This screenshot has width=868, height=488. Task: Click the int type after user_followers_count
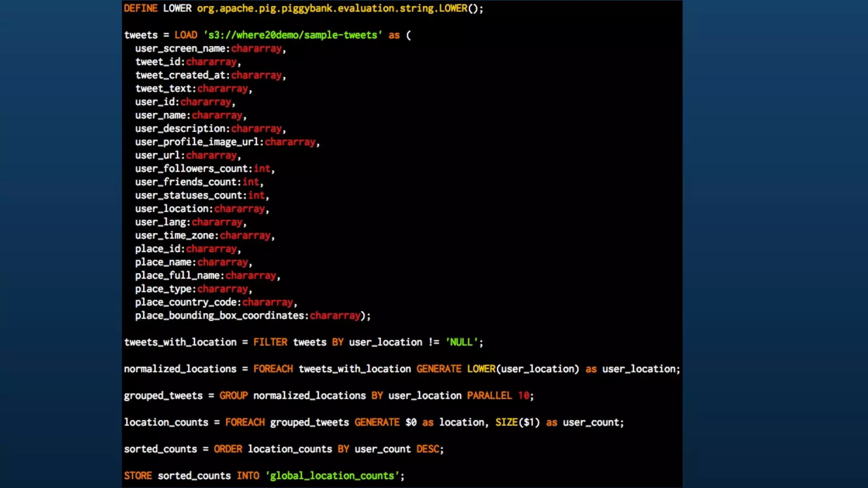[x=262, y=169]
